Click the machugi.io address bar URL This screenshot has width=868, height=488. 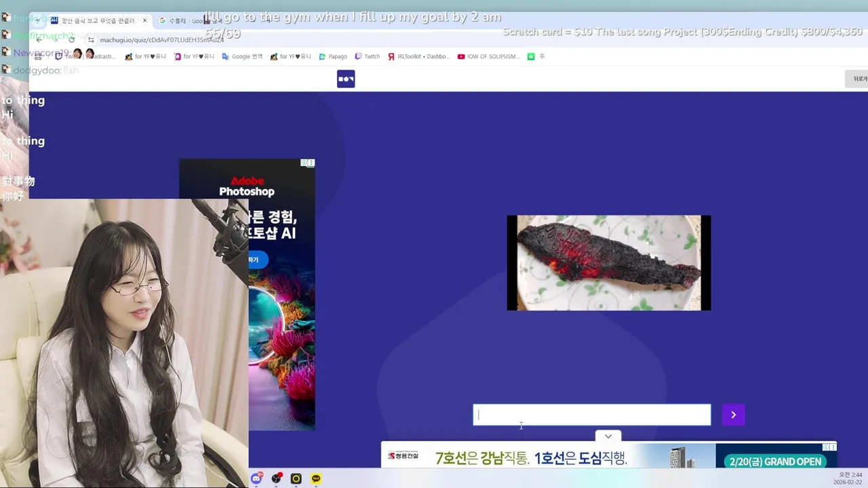[x=162, y=39]
